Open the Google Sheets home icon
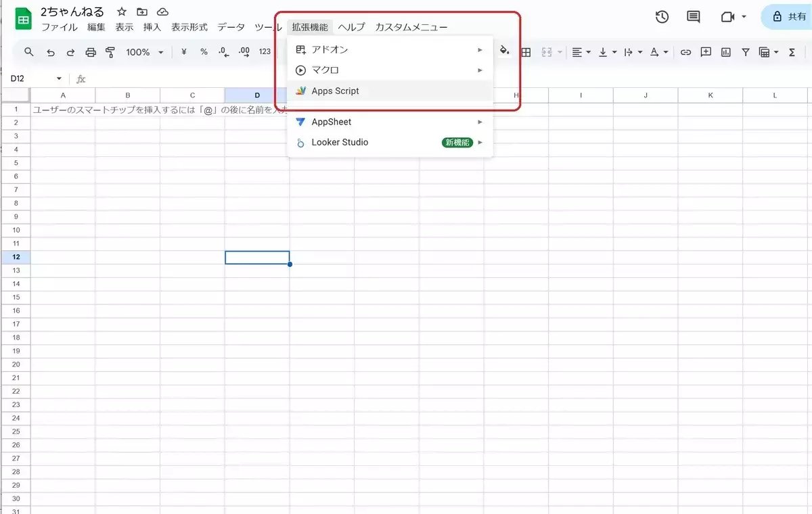Viewport: 812px width, 514px height. coord(24,20)
